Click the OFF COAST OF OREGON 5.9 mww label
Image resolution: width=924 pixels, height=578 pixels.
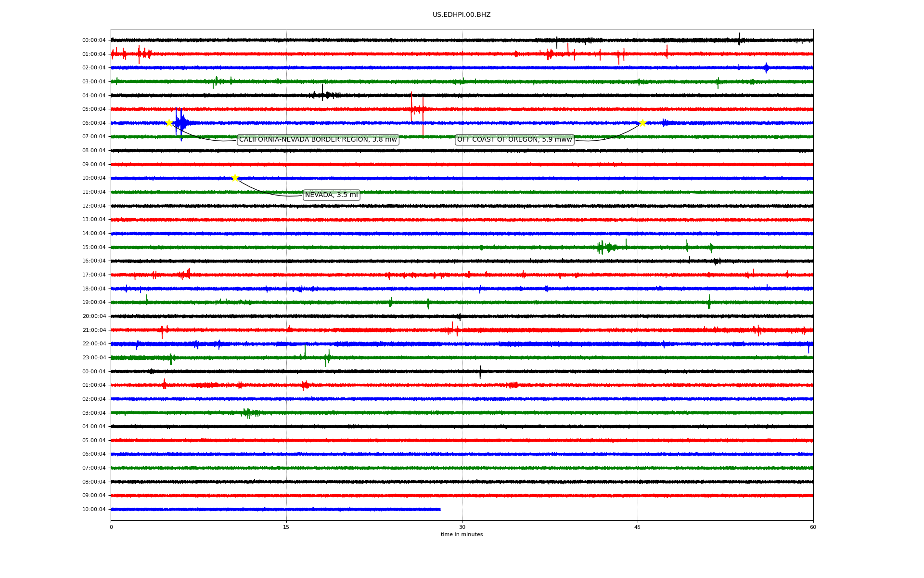514,140
